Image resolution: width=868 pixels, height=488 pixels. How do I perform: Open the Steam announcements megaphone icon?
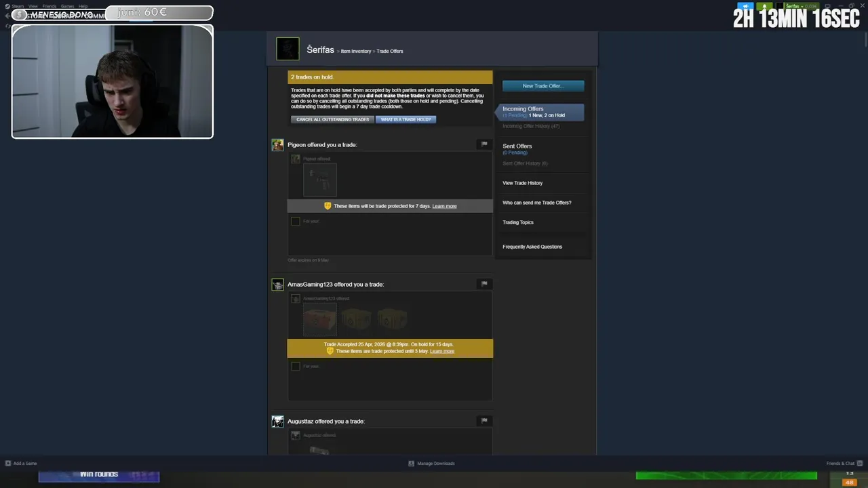745,6
